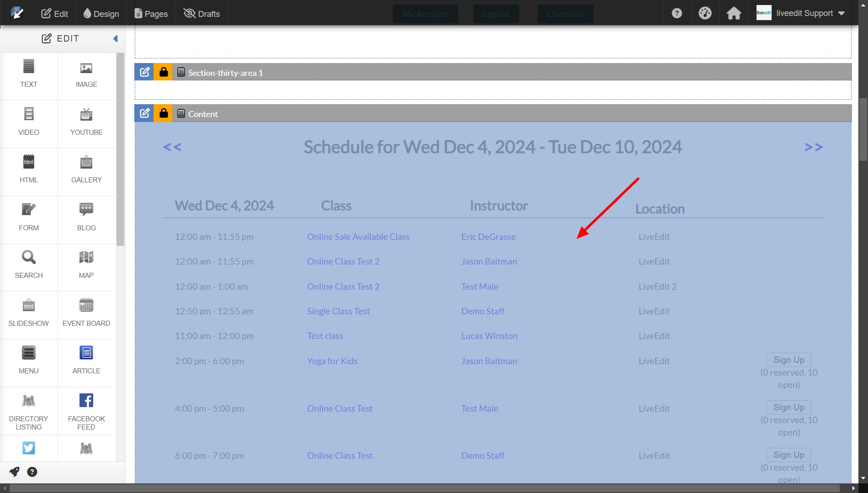Click the My Account button
This screenshot has width=868, height=493.
tap(425, 14)
